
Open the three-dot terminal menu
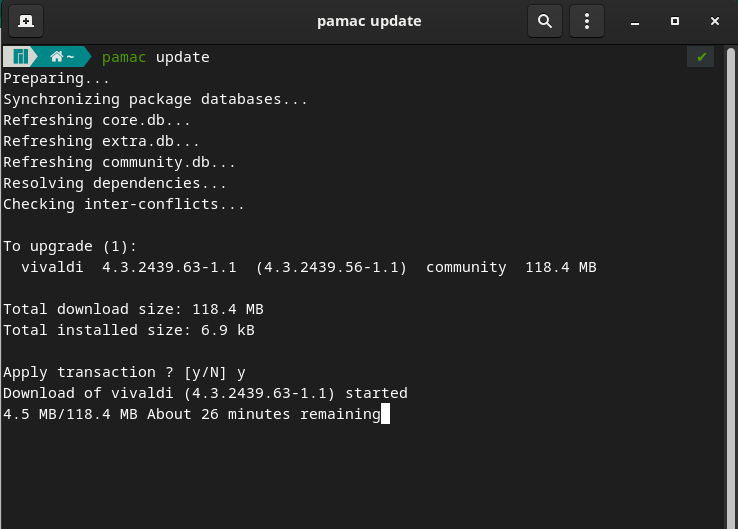587,21
